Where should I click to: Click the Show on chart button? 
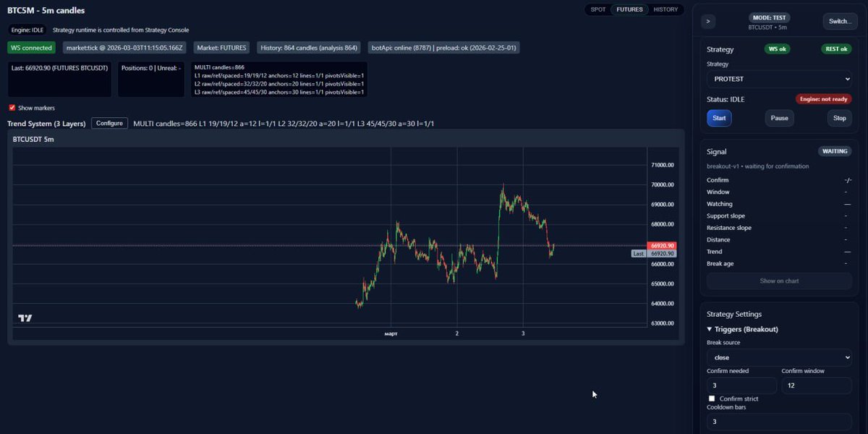point(779,281)
